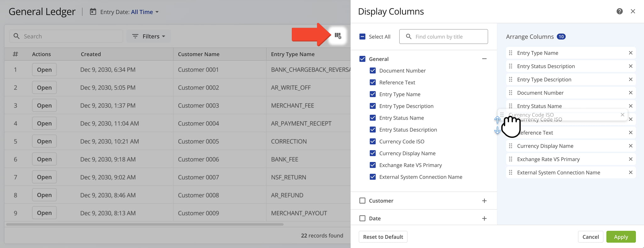Uncheck Document Number column checkbox
Viewport: 644px width, 248px height.
coord(373,70)
